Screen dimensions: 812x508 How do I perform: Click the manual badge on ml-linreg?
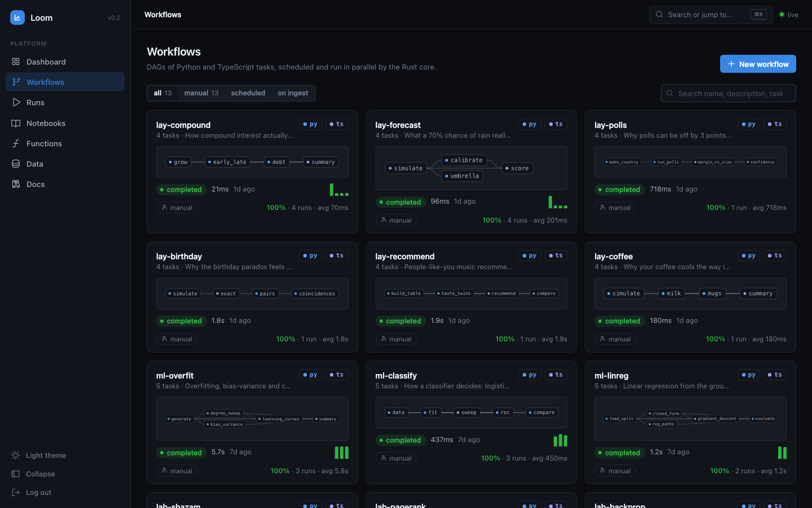tap(615, 471)
